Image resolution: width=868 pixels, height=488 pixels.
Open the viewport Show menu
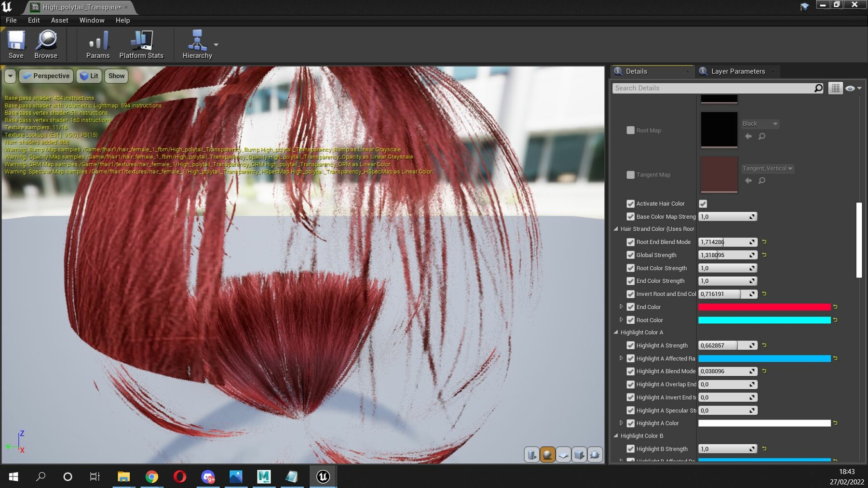[x=116, y=76]
